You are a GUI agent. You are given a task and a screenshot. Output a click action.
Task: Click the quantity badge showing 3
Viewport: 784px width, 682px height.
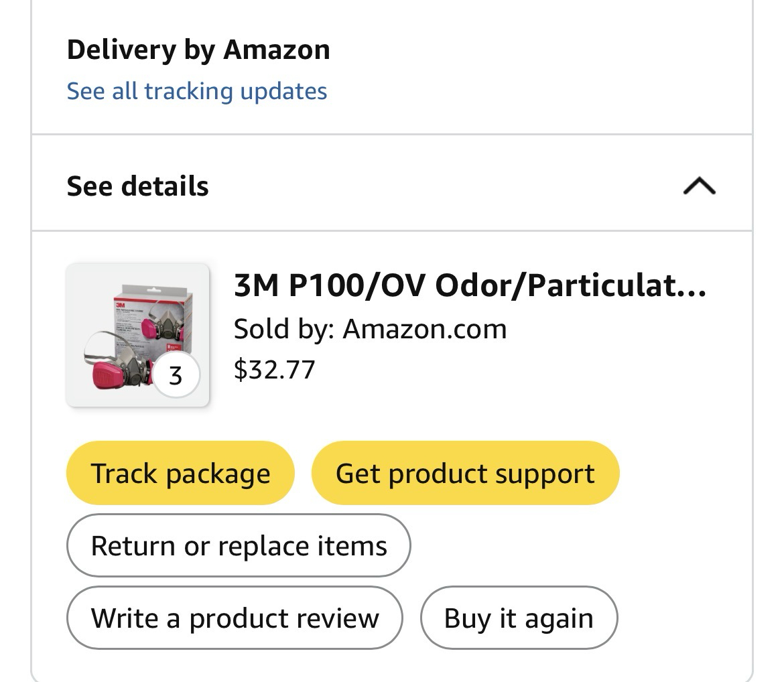click(x=176, y=374)
